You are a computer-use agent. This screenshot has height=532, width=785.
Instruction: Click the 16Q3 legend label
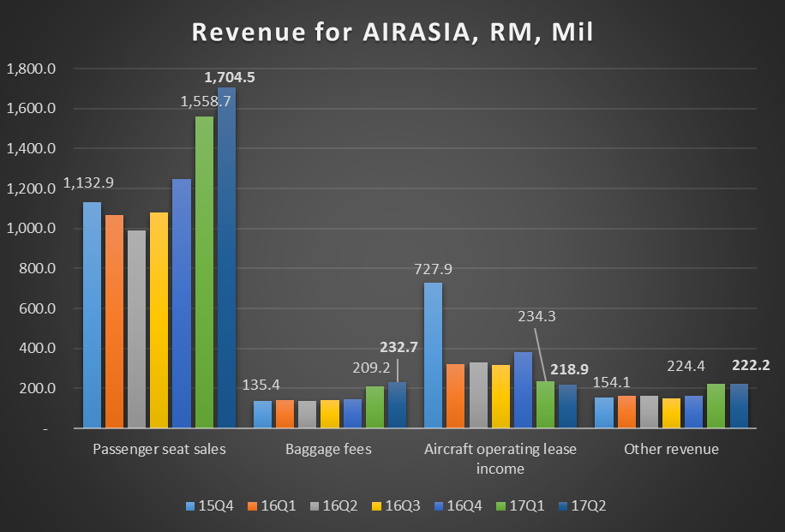pyautogui.click(x=403, y=506)
